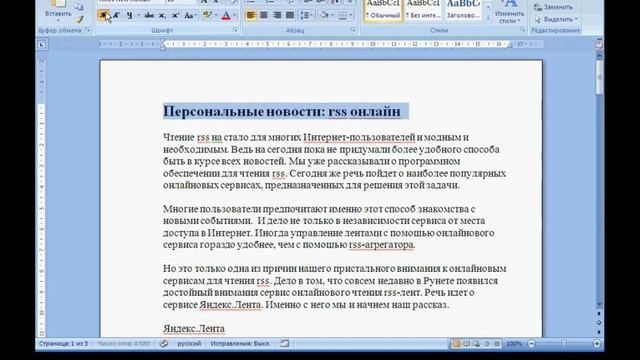Click the 100% zoom level
Image resolution: width=640 pixels, height=360 pixels.
point(514,344)
